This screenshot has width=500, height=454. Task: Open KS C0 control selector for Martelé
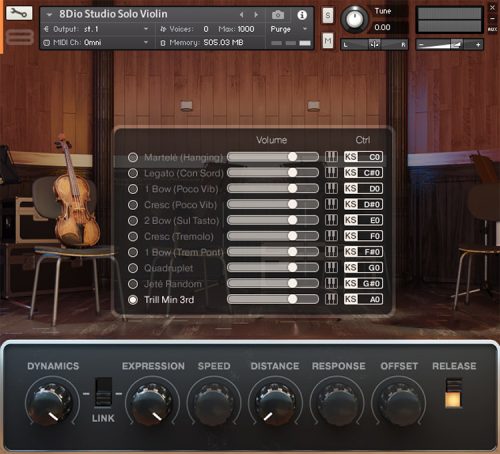point(363,157)
